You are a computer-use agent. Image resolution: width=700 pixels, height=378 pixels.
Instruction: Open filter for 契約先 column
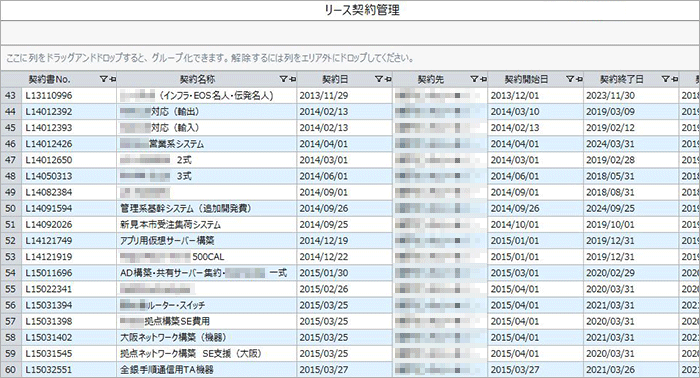pyautogui.click(x=474, y=79)
